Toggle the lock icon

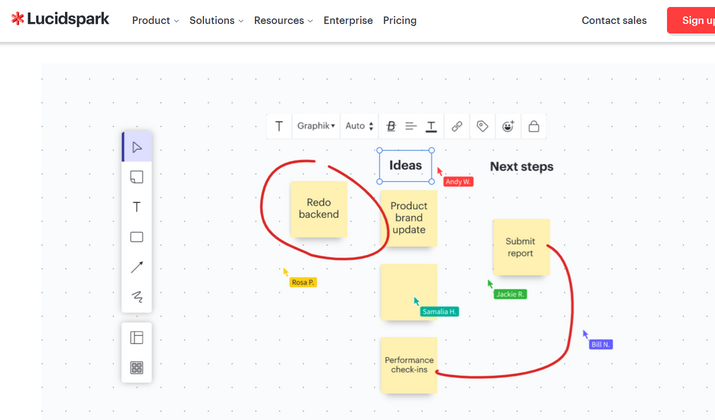click(x=534, y=126)
